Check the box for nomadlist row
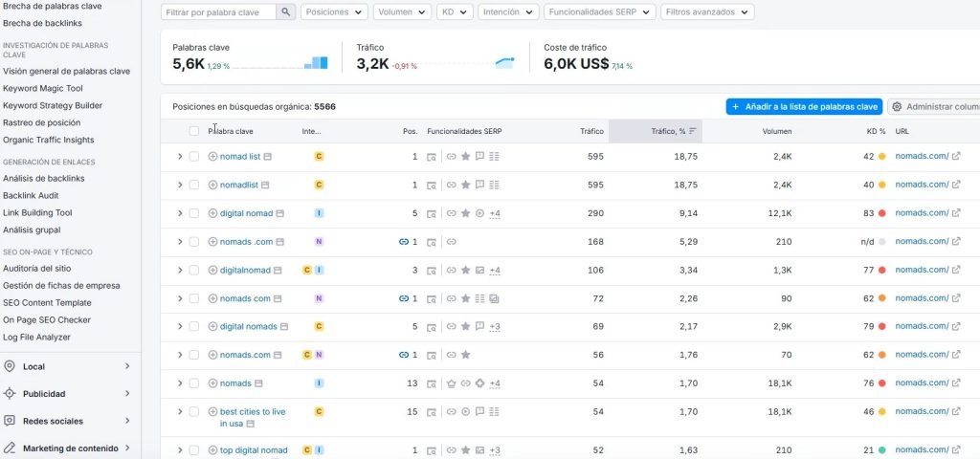The height and width of the screenshot is (459, 980). 193,185
